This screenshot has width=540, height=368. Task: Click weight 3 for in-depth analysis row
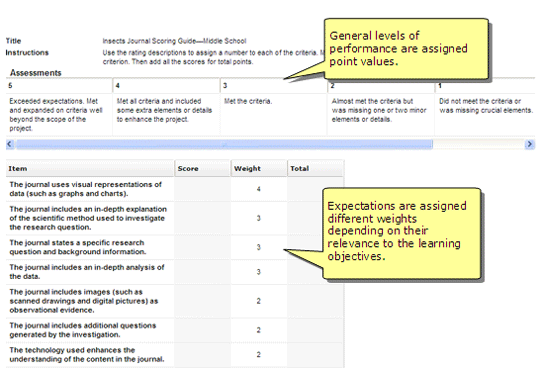(259, 272)
